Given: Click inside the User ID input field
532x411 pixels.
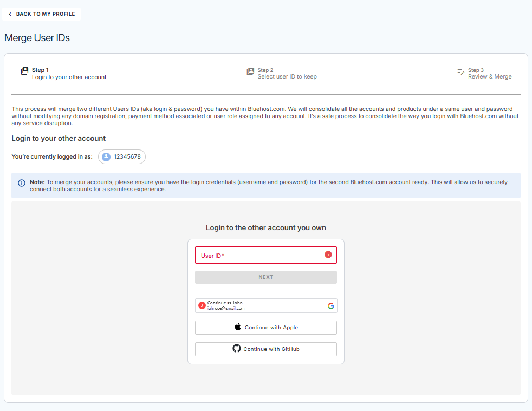Looking at the screenshot, I should point(255,255).
